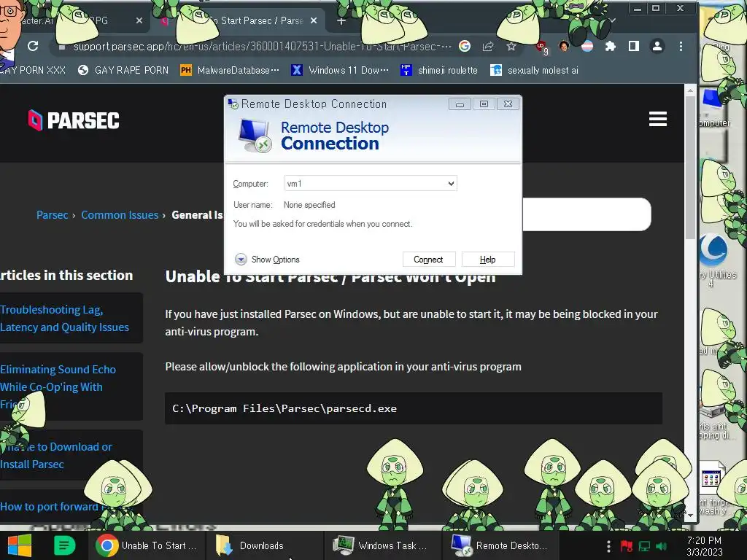Open the Parsec hamburger menu
The width and height of the screenshot is (747, 560).
pos(658,119)
